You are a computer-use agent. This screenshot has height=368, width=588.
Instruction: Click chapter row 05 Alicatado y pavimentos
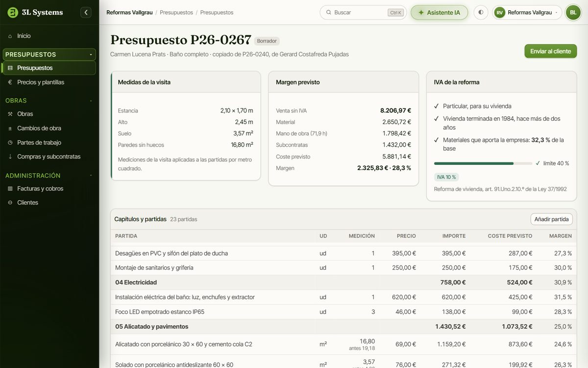[343, 327]
